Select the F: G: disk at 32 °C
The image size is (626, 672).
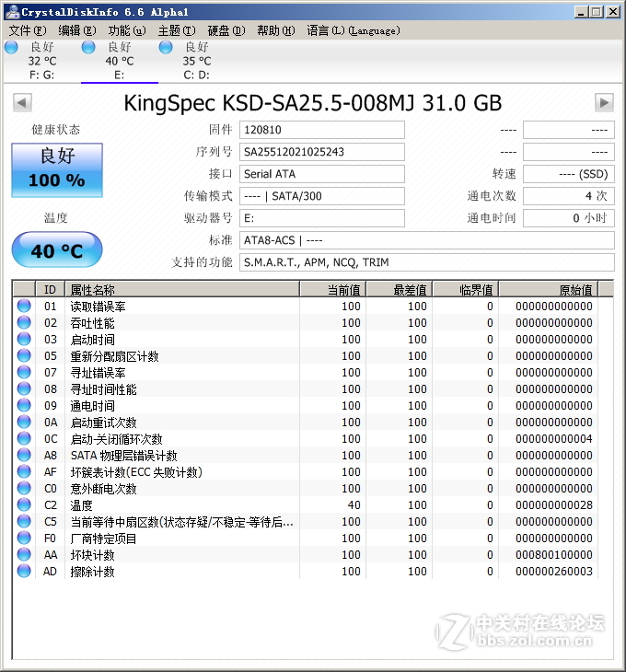click(42, 61)
